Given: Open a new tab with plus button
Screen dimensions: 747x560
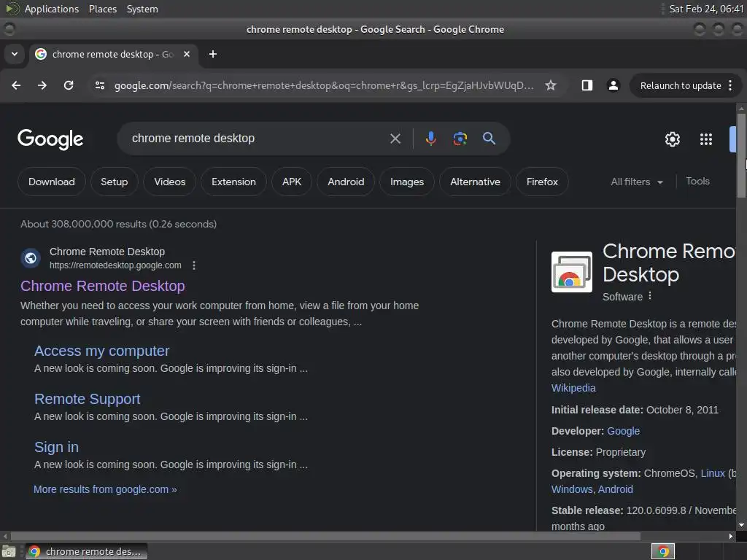Looking at the screenshot, I should pyautogui.click(x=213, y=54).
